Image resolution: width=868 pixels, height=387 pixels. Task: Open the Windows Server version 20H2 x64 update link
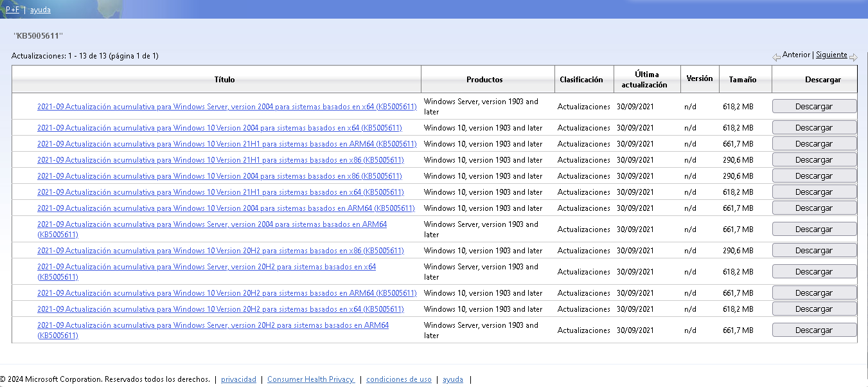(x=206, y=272)
